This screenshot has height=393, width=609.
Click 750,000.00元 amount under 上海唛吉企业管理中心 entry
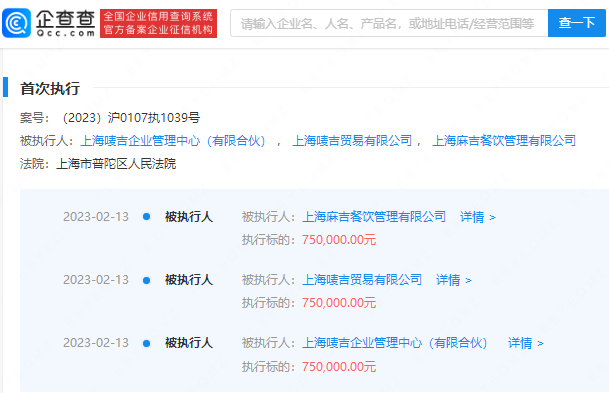(x=339, y=366)
